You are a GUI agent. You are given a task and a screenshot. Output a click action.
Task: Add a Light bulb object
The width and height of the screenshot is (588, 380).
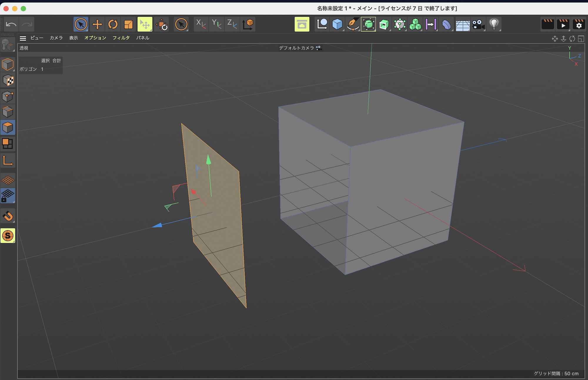point(494,24)
